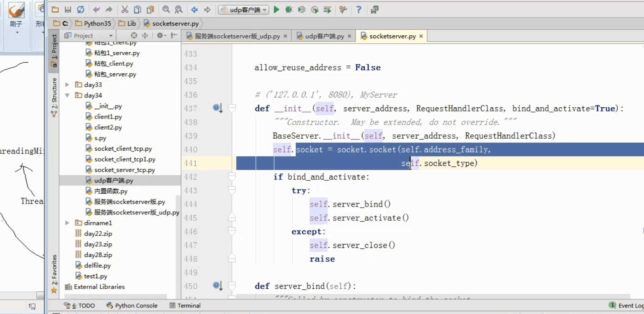Click the green-arrow lines run icon

click(327, 10)
